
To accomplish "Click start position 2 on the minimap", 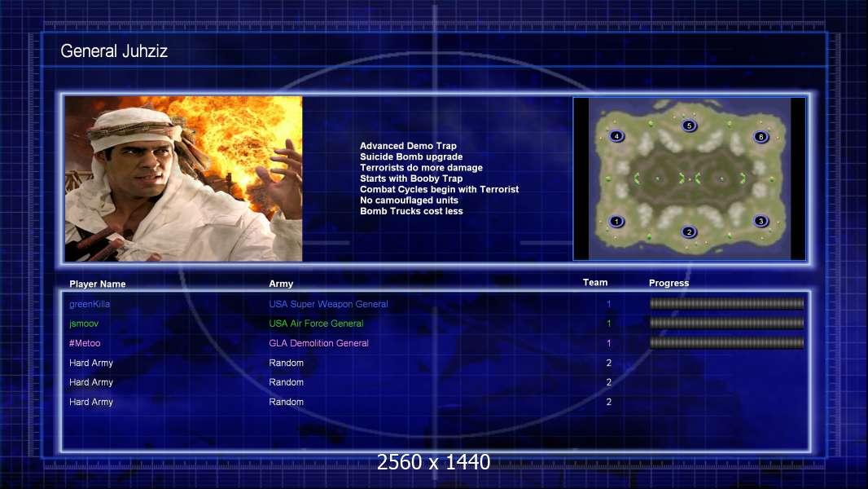I will point(689,232).
